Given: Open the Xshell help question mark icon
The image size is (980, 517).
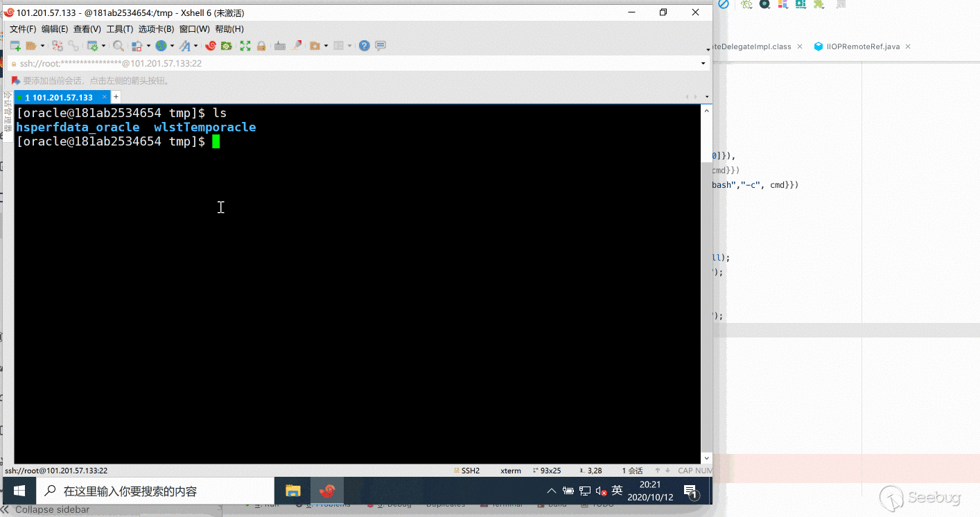Looking at the screenshot, I should coord(364,46).
